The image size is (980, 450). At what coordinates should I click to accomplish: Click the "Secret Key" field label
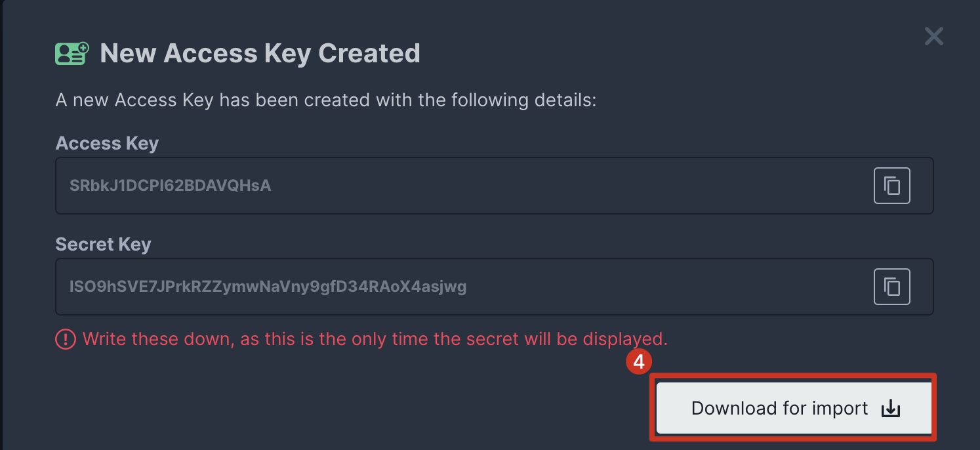[x=103, y=245]
